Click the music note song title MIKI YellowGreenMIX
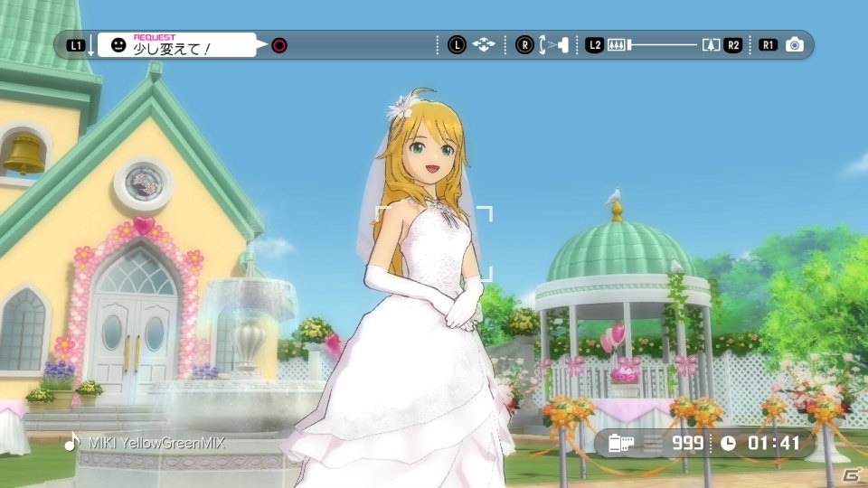 coord(145,443)
